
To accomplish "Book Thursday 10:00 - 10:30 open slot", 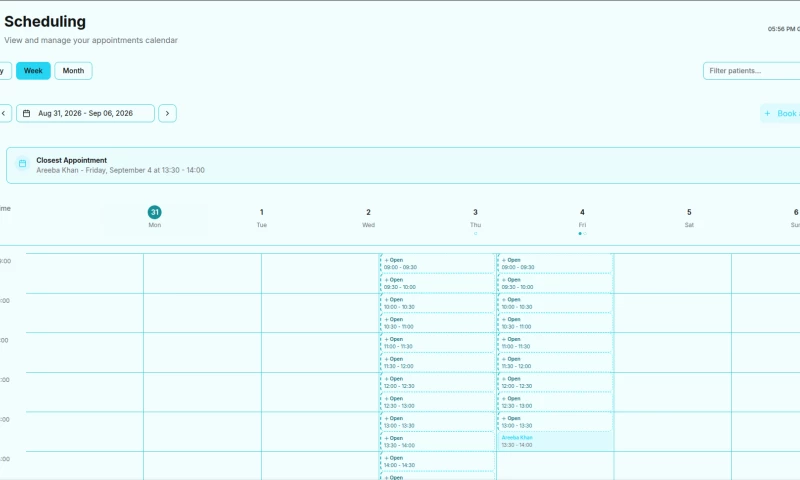I will [x=437, y=303].
